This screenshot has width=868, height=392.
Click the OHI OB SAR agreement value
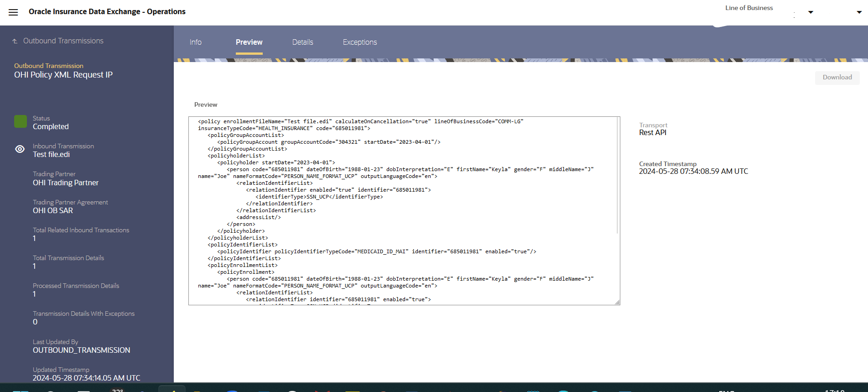coord(53,210)
